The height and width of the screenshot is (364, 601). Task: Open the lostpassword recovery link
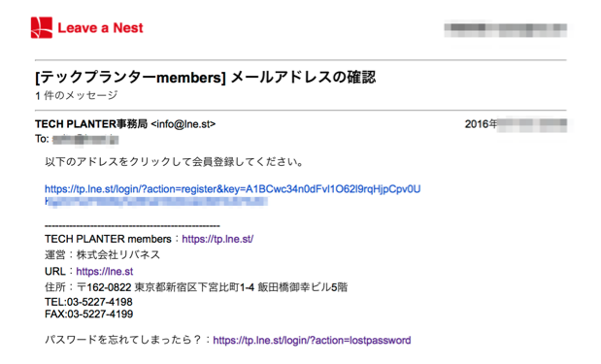[x=312, y=341]
